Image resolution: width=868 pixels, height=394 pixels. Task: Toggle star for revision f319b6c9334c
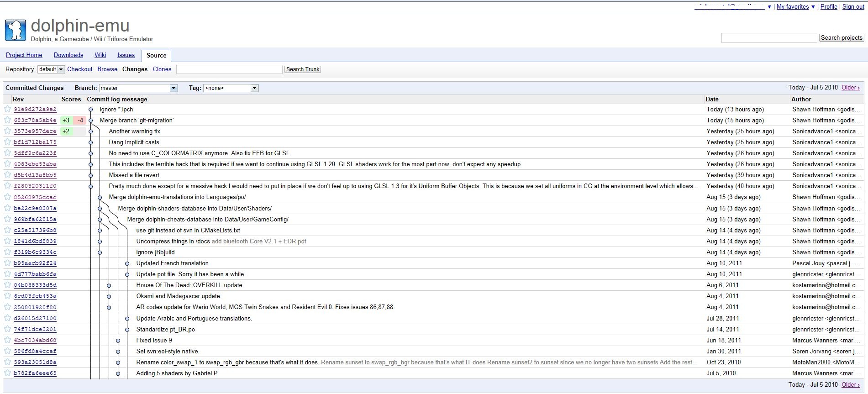coord(8,252)
